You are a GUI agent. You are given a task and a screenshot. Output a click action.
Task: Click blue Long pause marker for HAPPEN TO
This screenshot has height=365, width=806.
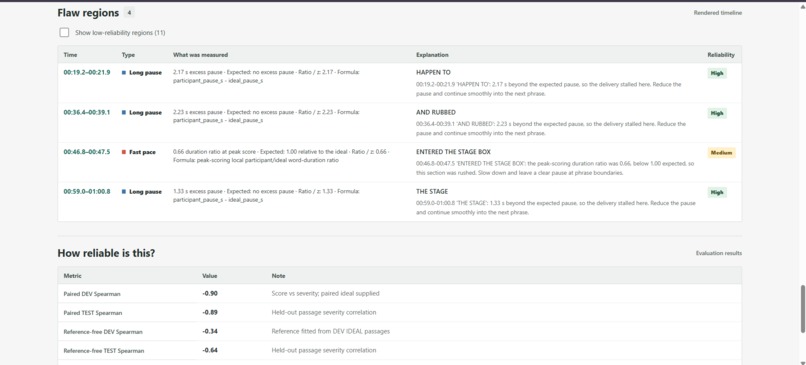tap(124, 72)
